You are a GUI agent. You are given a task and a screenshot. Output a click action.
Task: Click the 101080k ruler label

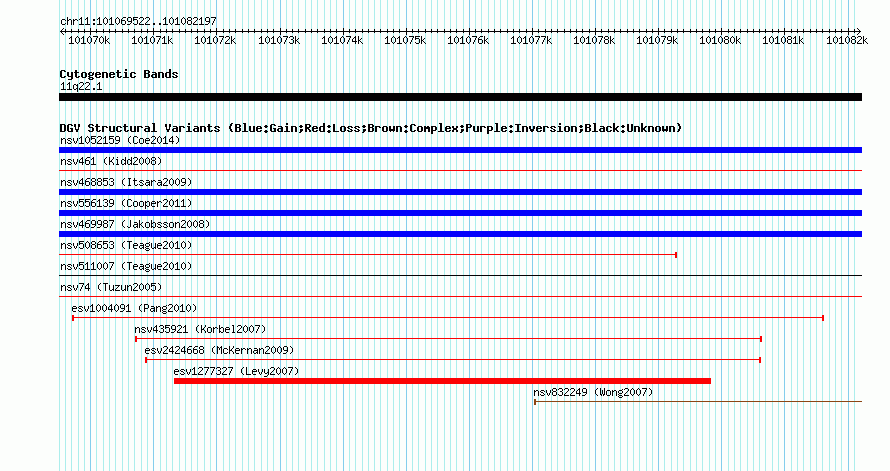pos(720,40)
